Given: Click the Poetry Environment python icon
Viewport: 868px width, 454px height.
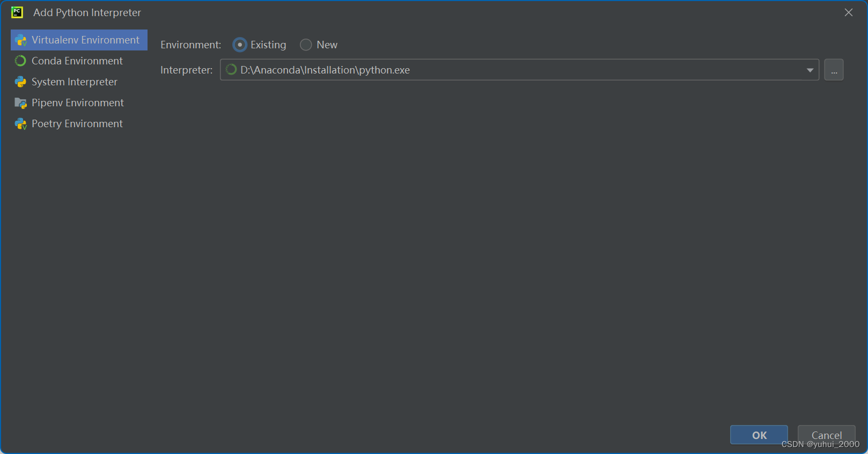Looking at the screenshot, I should click(20, 124).
